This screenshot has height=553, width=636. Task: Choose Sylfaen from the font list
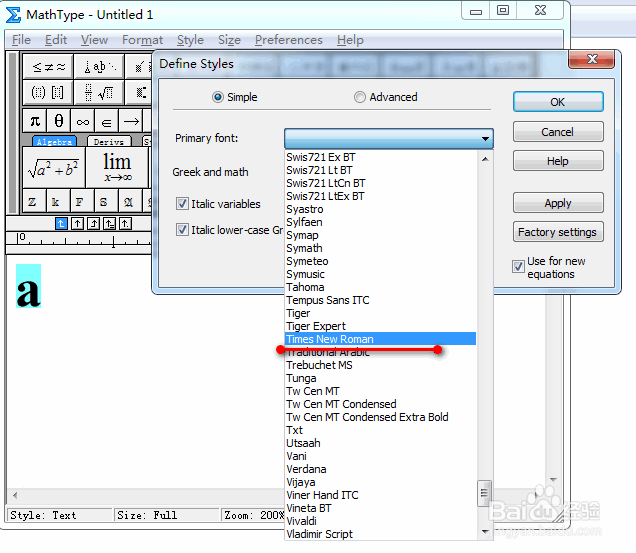[380, 222]
